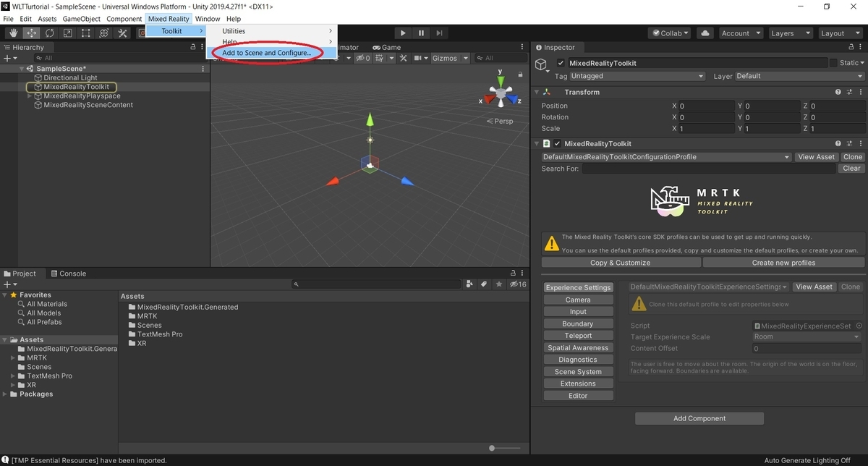Open the Account dropdown
The width and height of the screenshot is (868, 466).
(741, 33)
